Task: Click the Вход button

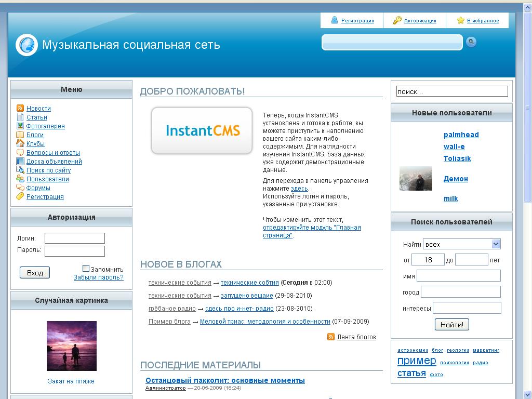Action: click(x=35, y=272)
